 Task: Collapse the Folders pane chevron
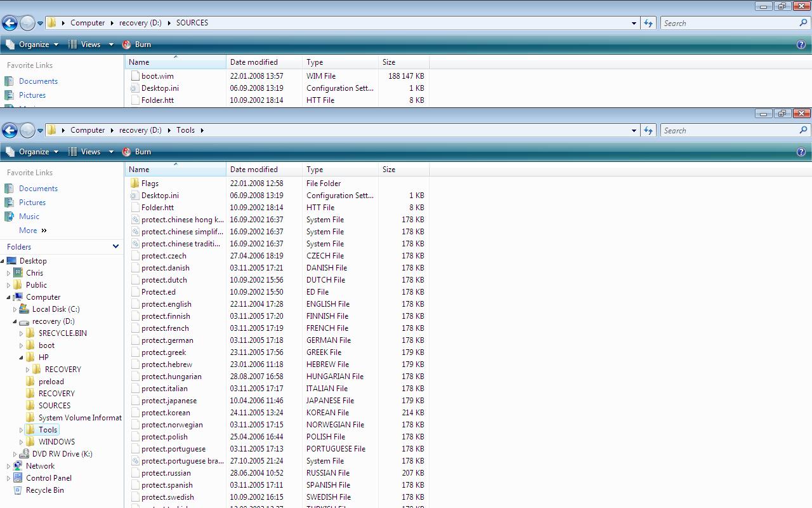(115, 246)
